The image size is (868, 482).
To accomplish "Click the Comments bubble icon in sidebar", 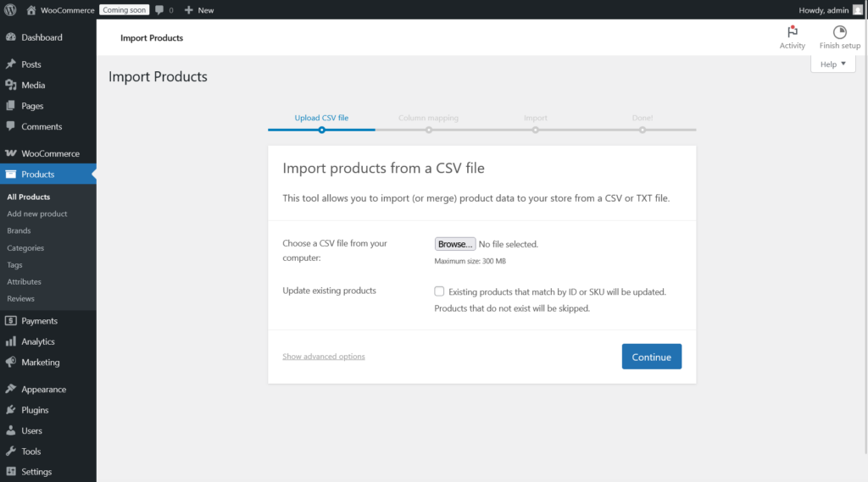I will point(10,126).
